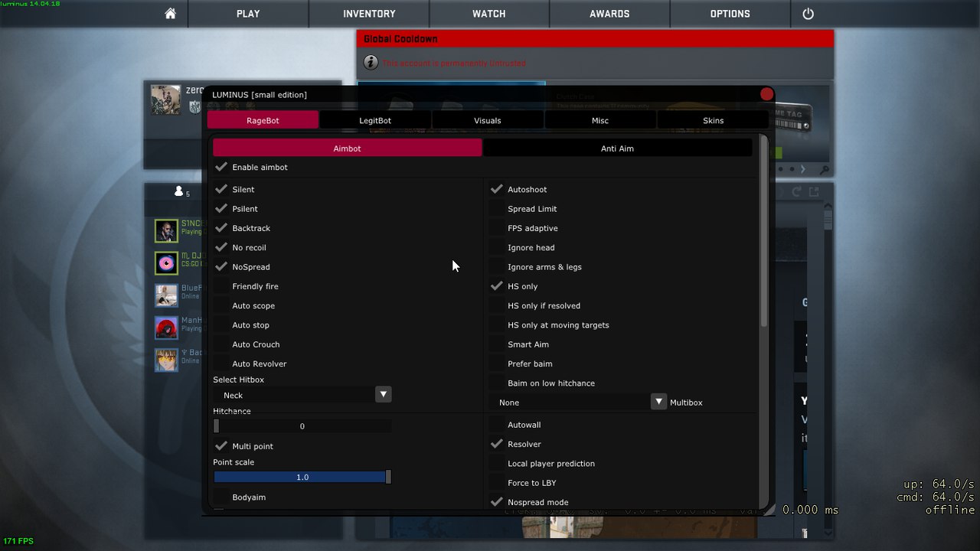Click the next chevron in store carousel
Screen dimensions: 980x551
[802, 169]
